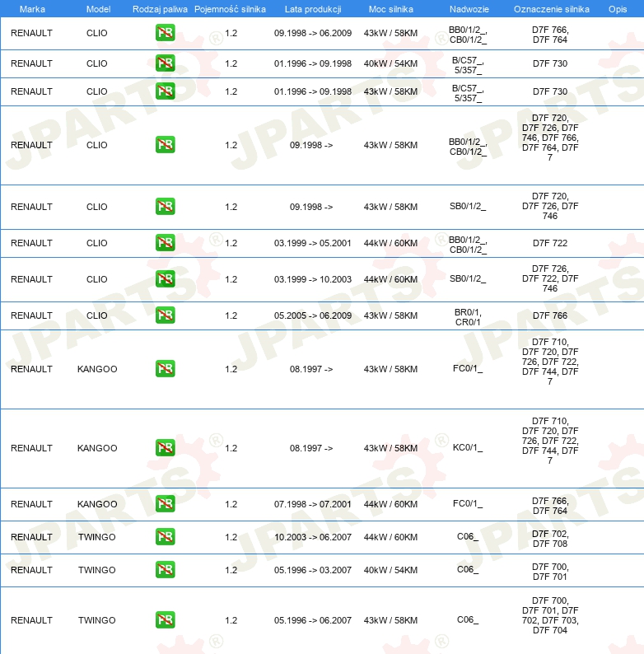The image size is (644, 654).
Task: Click Rodzaj paliwa column header
Action: (160, 9)
